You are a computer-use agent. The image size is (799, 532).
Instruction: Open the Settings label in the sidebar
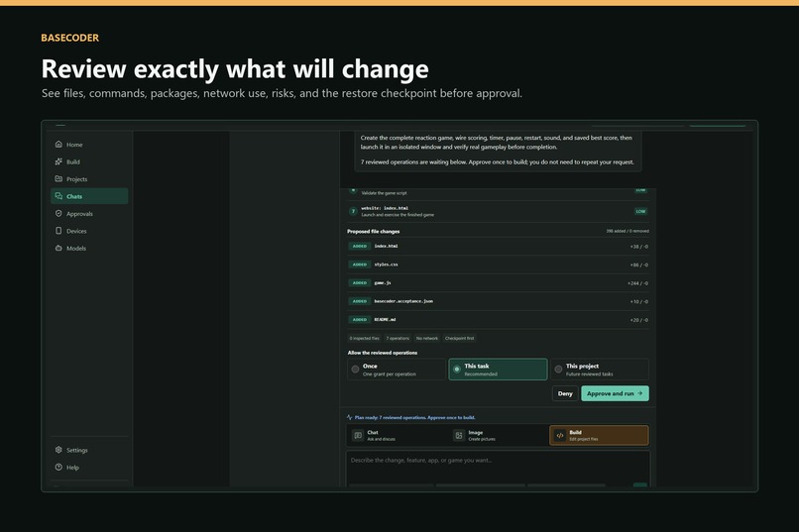point(77,450)
